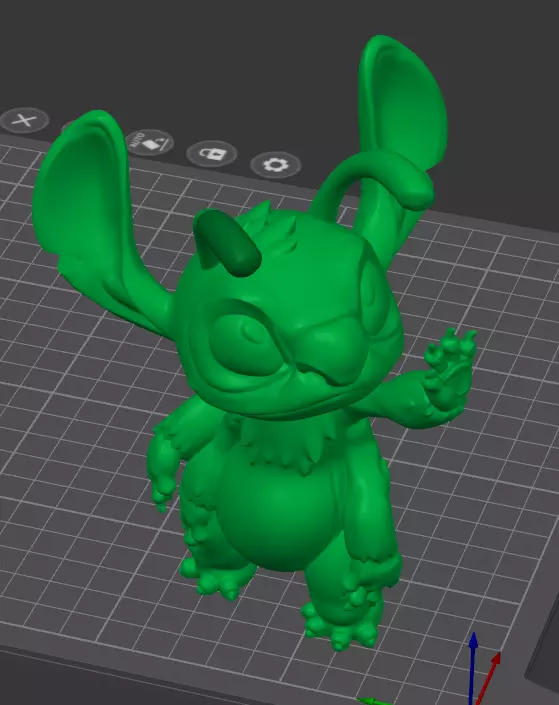Click the Auto orient plate icon

pos(149,143)
